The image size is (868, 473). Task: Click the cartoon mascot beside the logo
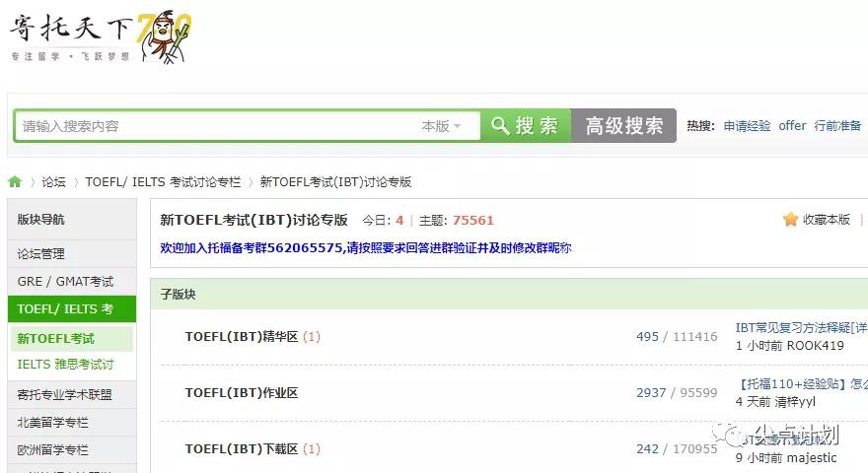(165, 36)
